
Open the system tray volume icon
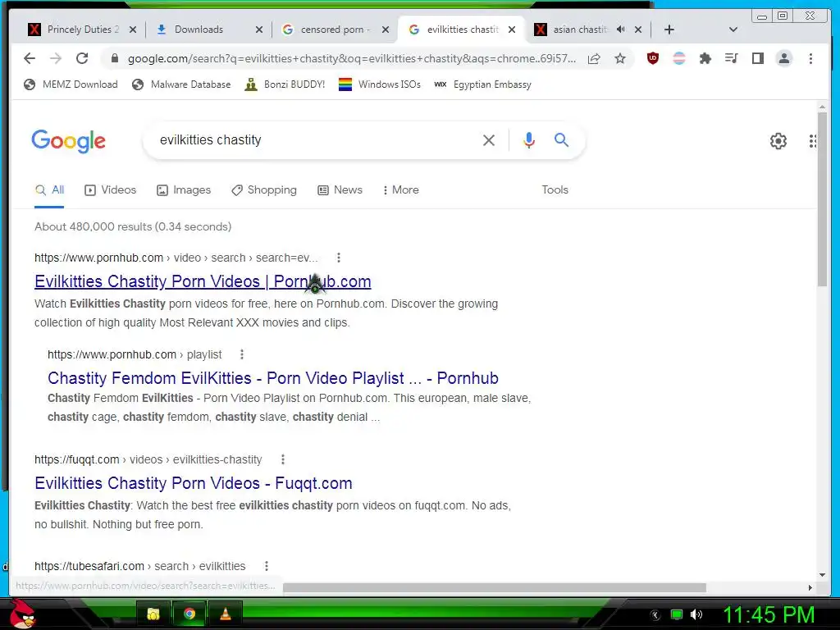click(696, 614)
